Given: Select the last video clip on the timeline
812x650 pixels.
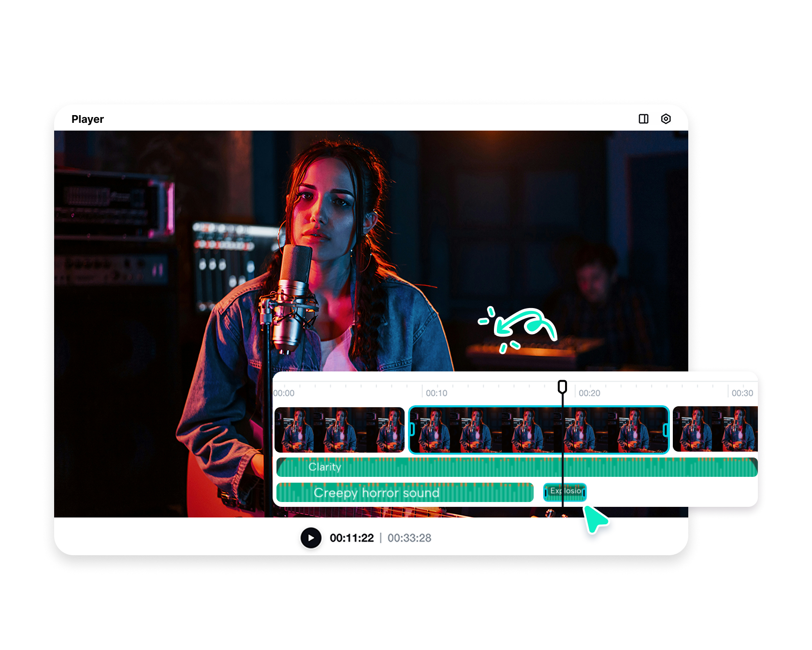Looking at the screenshot, I should [x=715, y=429].
